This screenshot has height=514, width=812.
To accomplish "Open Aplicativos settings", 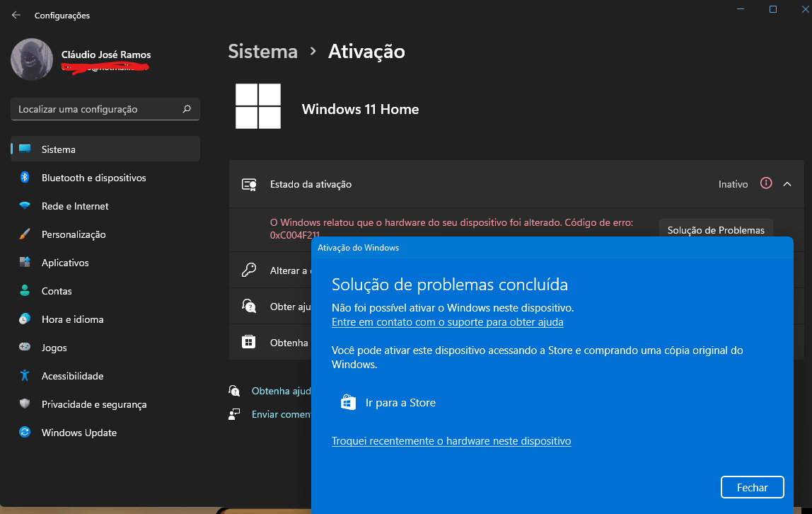I will coord(105,263).
